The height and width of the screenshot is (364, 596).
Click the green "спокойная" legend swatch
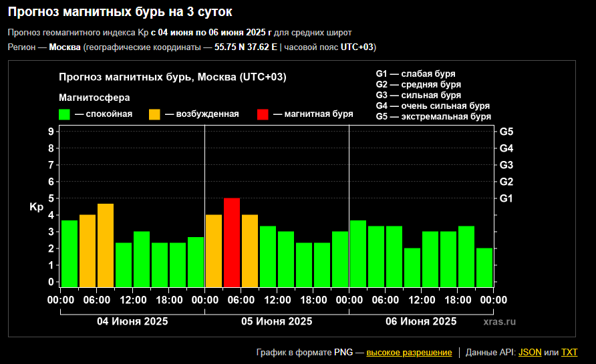pyautogui.click(x=64, y=114)
